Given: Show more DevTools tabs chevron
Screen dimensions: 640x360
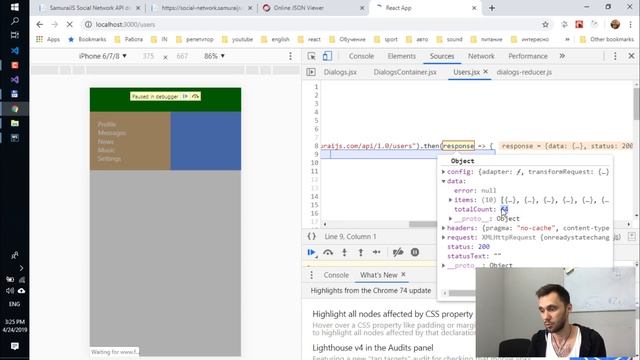Looking at the screenshot, I should coord(562,56).
